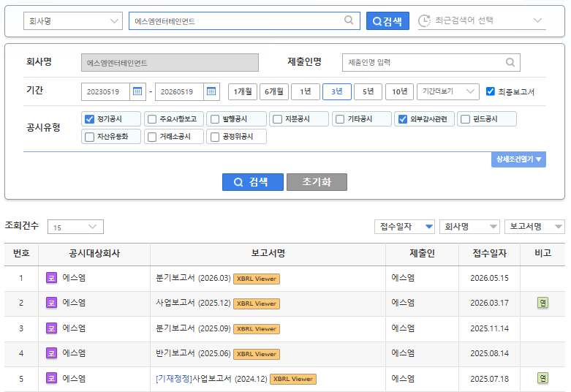The image size is (571, 392).
Task: Open XBRL Viewer for 사업보고서 (2024.12)
Action: point(293,379)
